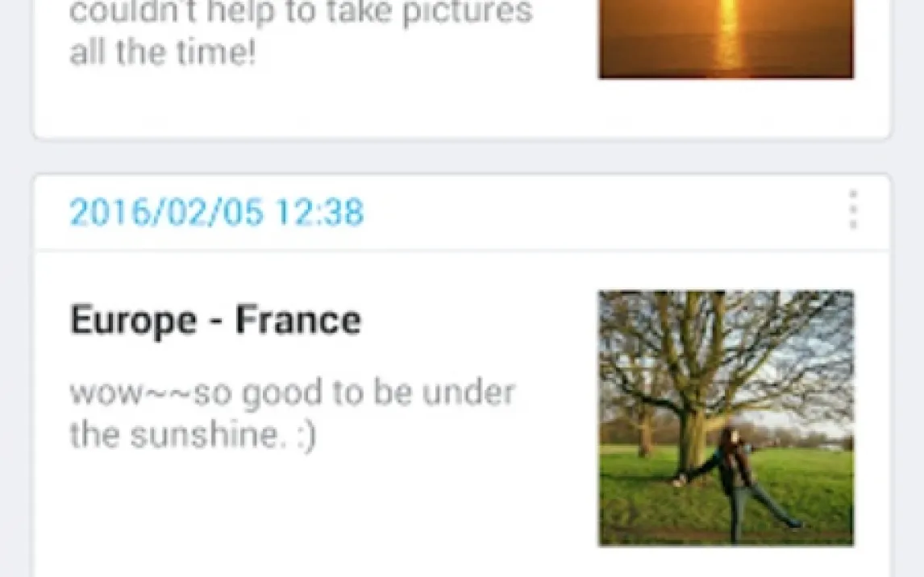Click the 'all the time!' text line
This screenshot has height=577, width=924.
tap(163, 52)
